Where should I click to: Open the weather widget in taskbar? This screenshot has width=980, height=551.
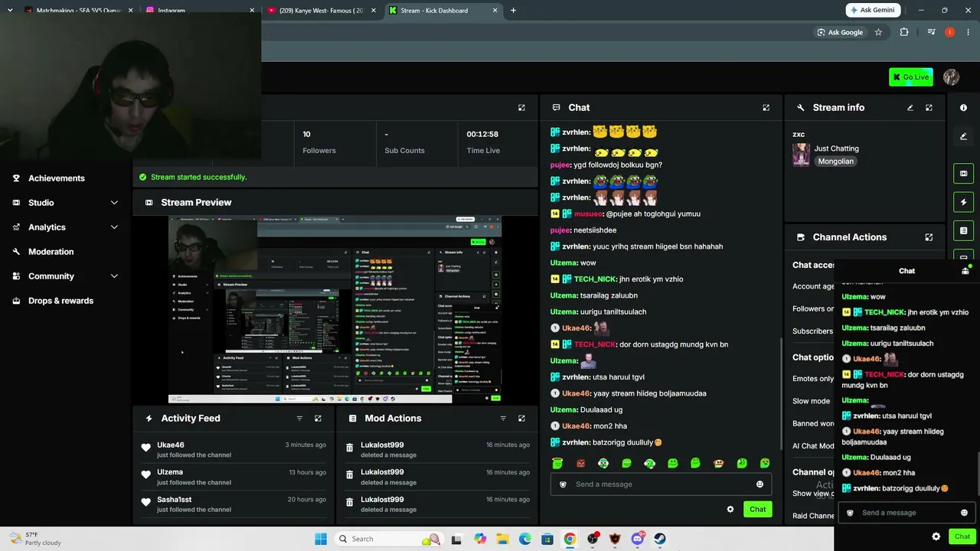click(34, 539)
